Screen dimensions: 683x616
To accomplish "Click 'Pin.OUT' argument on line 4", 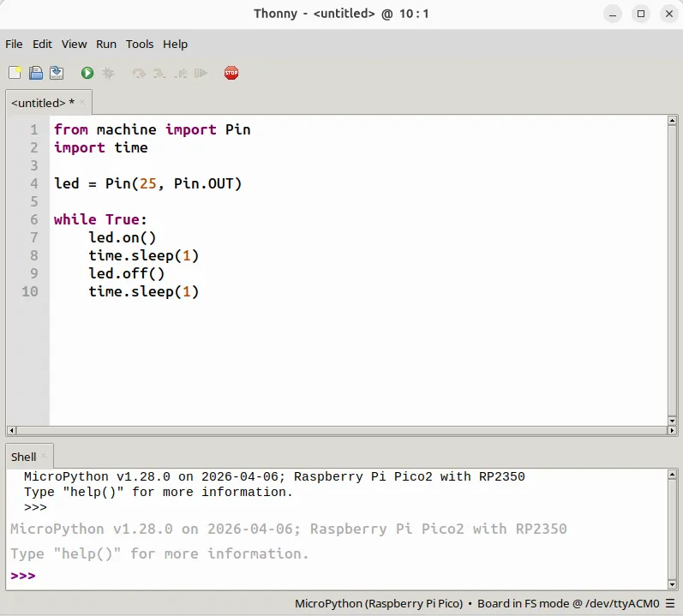I will (x=203, y=183).
